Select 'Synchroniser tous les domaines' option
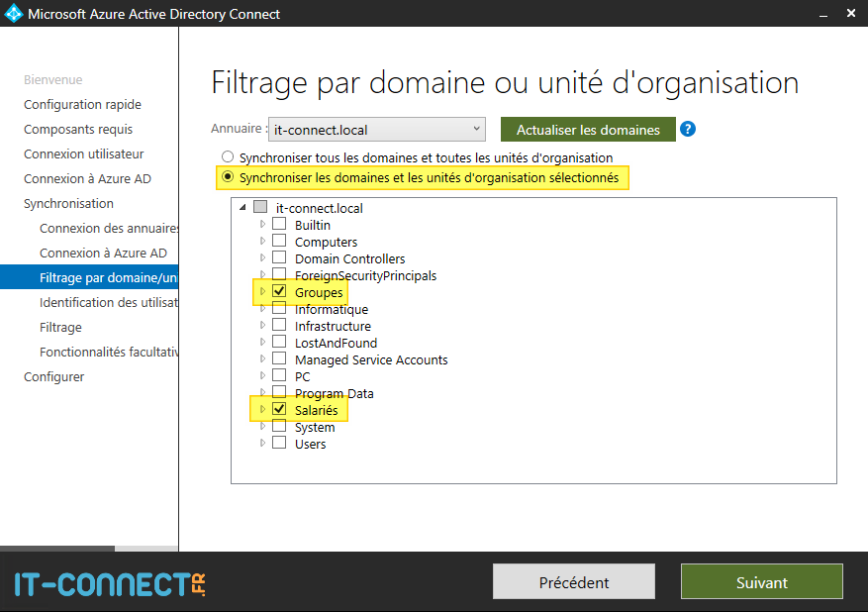This screenshot has height=612, width=868. (x=228, y=155)
